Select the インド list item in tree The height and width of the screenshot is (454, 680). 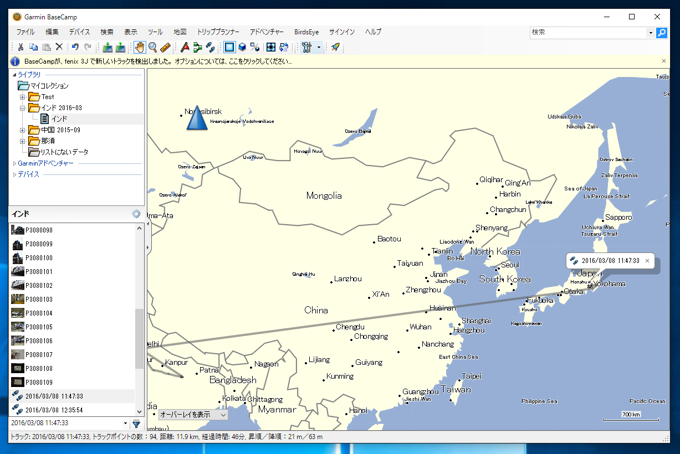[x=59, y=119]
